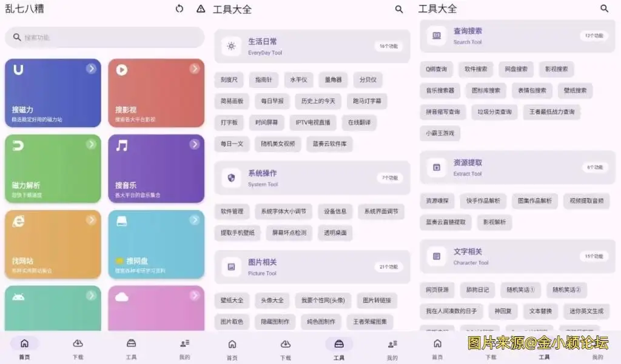621x364 pixels.
Task: Tap the 查询搜索 search tool panel icon
Action: (x=435, y=36)
